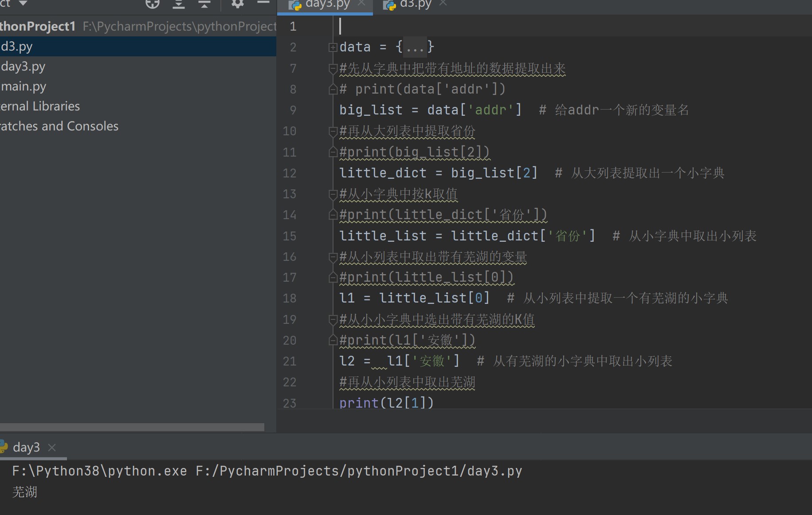This screenshot has width=812, height=515.
Task: Click the Expand All icon in Project panel
Action: (x=178, y=4)
